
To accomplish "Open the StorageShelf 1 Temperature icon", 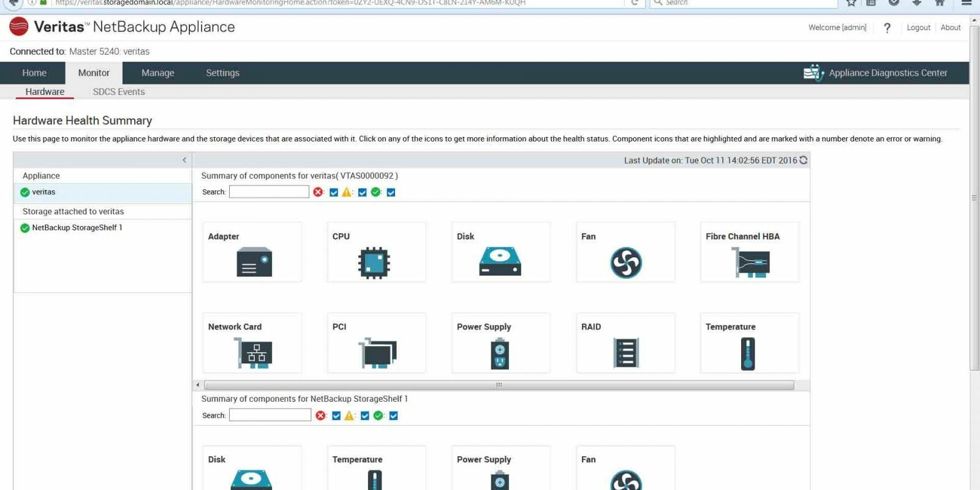I will (374, 480).
